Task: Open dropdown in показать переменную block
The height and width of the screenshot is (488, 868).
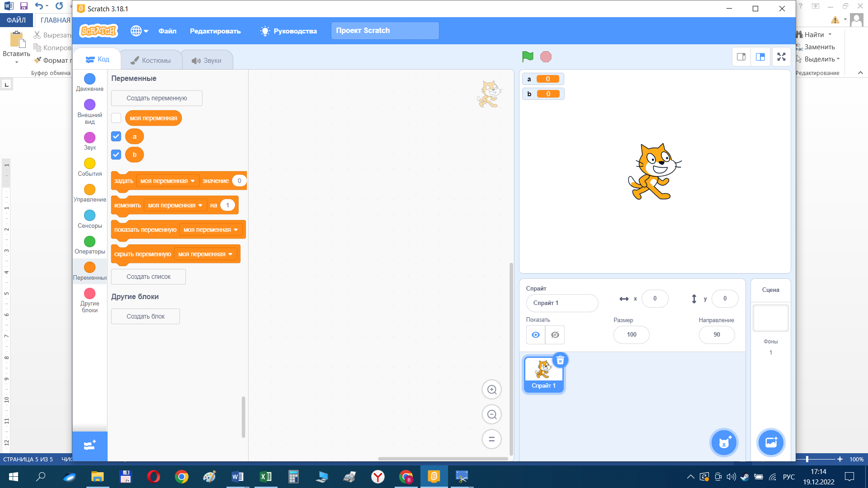Action: [211, 230]
